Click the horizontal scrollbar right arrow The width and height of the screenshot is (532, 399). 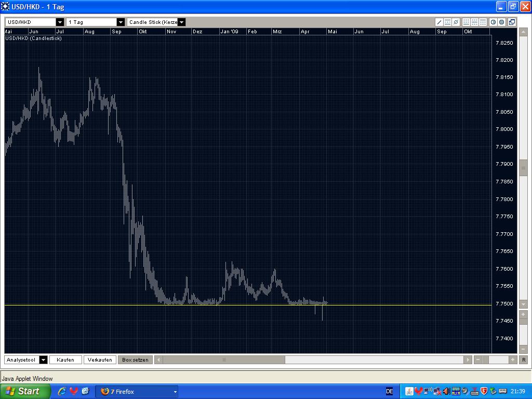pyautogui.click(x=468, y=360)
